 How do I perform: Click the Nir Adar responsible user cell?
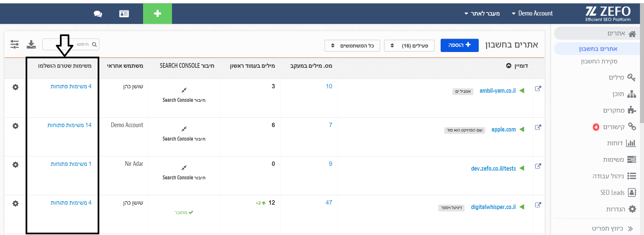click(134, 164)
